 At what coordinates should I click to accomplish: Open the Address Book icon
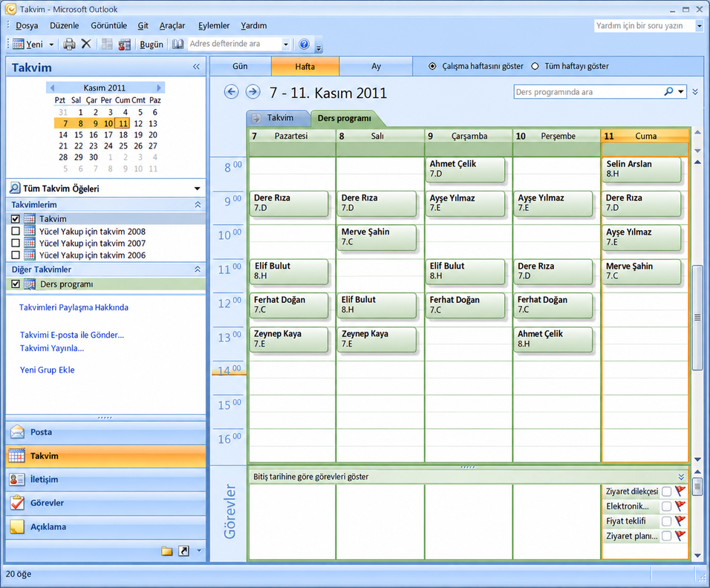pos(178,44)
